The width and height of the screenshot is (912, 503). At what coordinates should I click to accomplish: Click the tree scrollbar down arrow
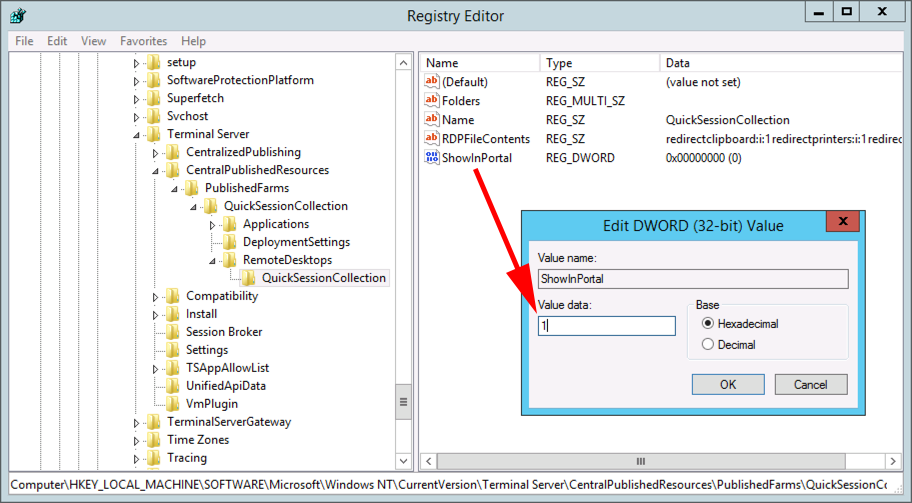pyautogui.click(x=403, y=461)
